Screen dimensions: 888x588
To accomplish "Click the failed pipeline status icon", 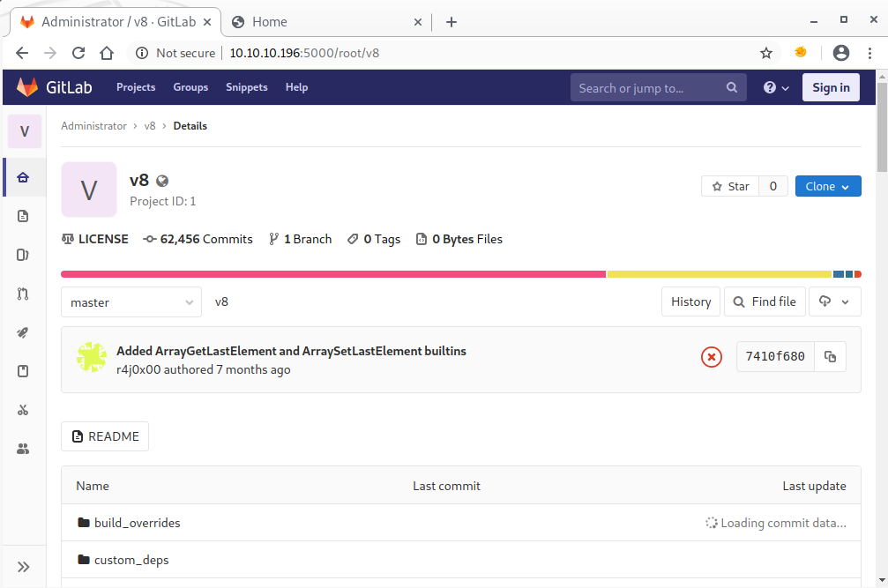I will [712, 357].
